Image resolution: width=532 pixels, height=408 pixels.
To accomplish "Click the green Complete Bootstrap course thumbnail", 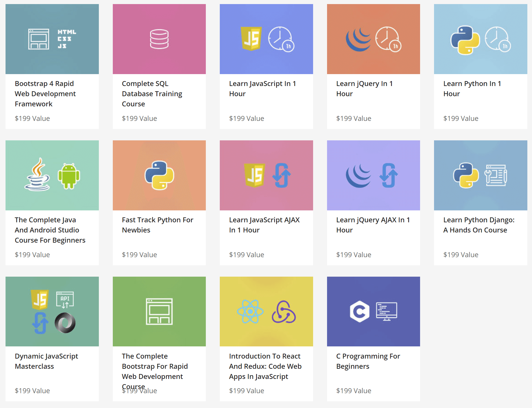I will click(x=159, y=311).
